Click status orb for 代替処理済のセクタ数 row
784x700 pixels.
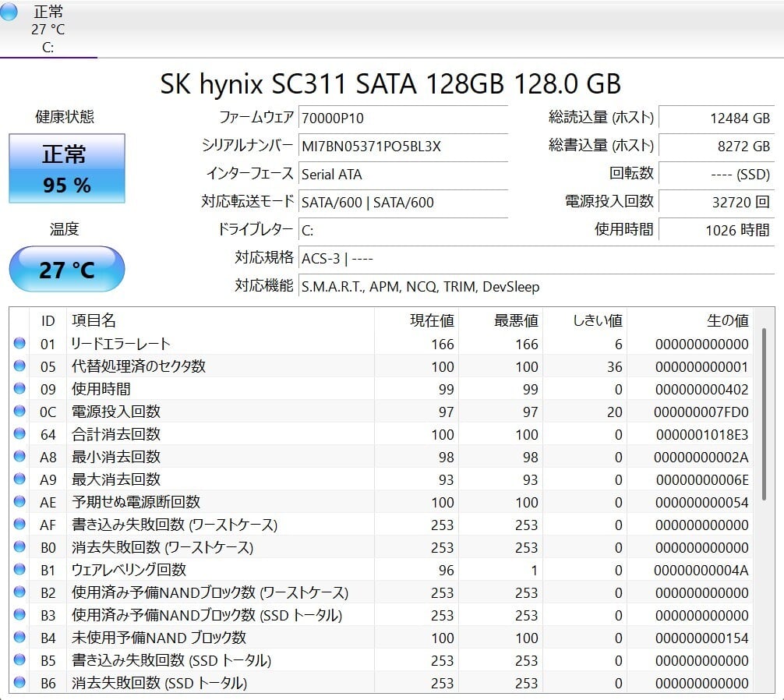[19, 366]
